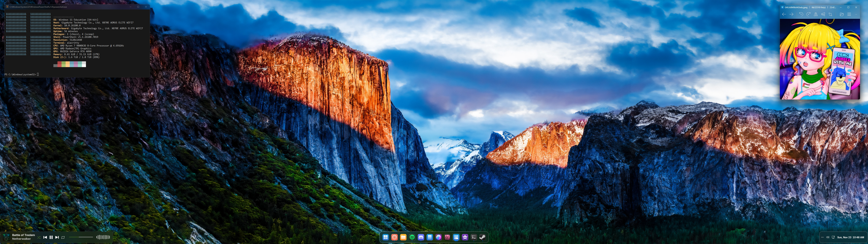
Task: Click the open file folder icon
Action: pos(842,15)
